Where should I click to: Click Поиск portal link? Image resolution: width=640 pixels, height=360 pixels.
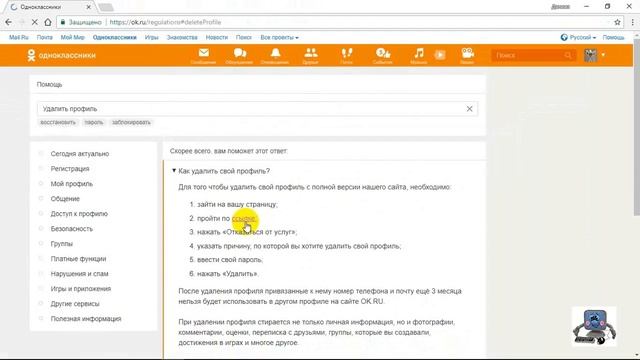(244, 37)
